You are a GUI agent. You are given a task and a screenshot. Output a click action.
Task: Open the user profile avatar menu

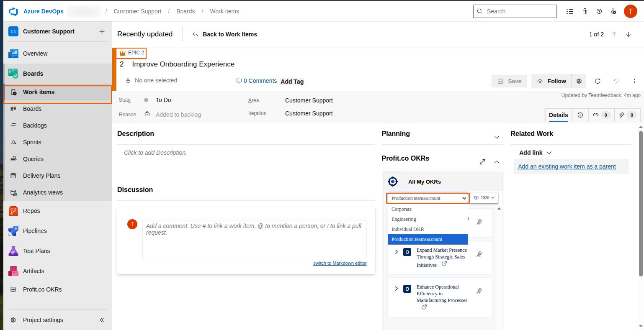click(x=631, y=11)
